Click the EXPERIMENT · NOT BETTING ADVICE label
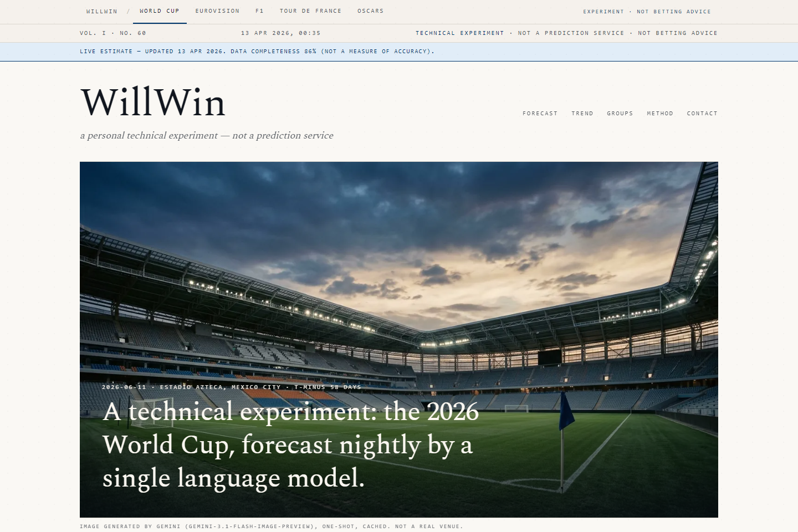 click(x=646, y=11)
